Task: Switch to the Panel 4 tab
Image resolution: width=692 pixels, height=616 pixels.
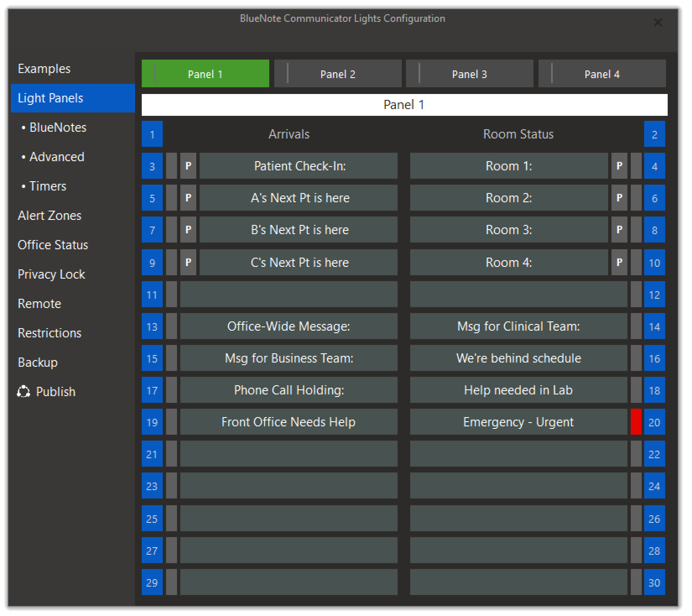Action: (602, 73)
